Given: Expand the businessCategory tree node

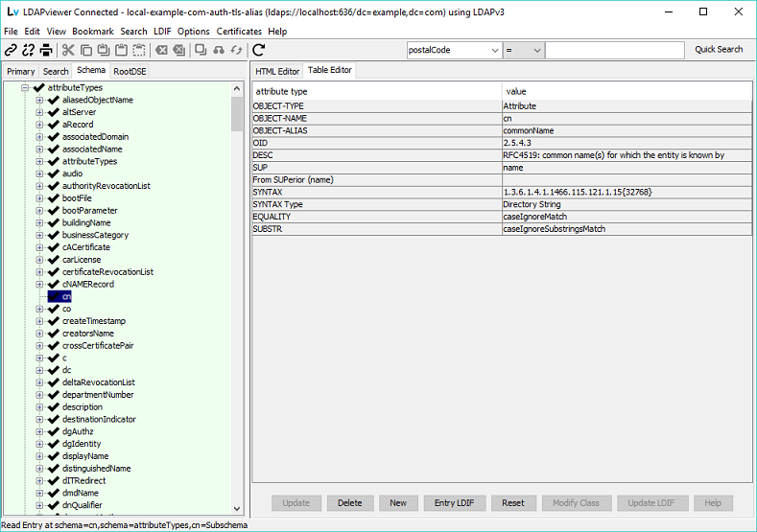Looking at the screenshot, I should coord(39,236).
